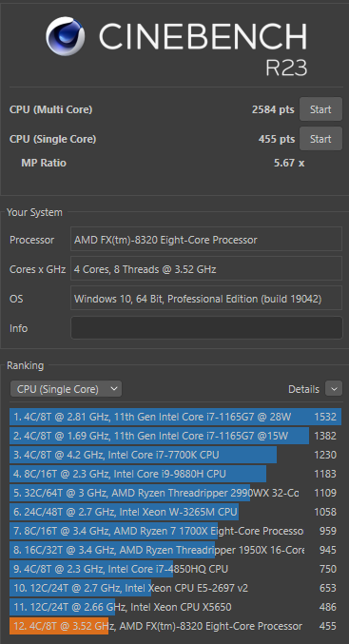This screenshot has height=644, width=349.
Task: Select ranking entry 11 Xeon X5650
Action: 175,607
